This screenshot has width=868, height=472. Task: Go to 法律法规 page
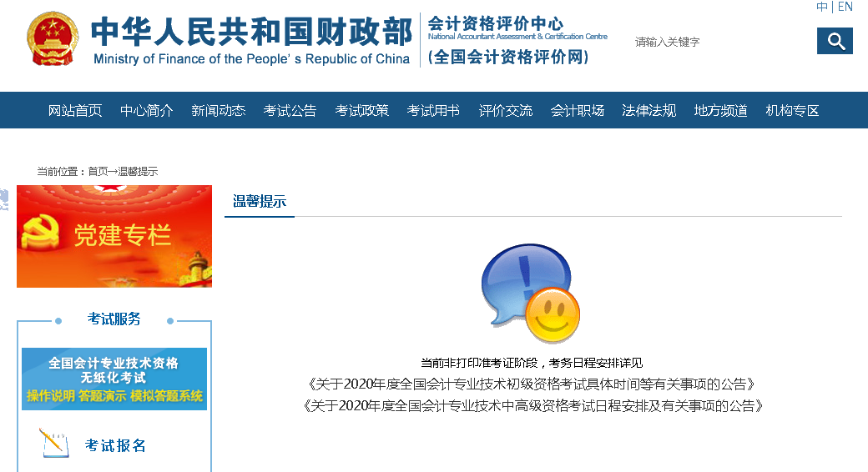click(649, 110)
